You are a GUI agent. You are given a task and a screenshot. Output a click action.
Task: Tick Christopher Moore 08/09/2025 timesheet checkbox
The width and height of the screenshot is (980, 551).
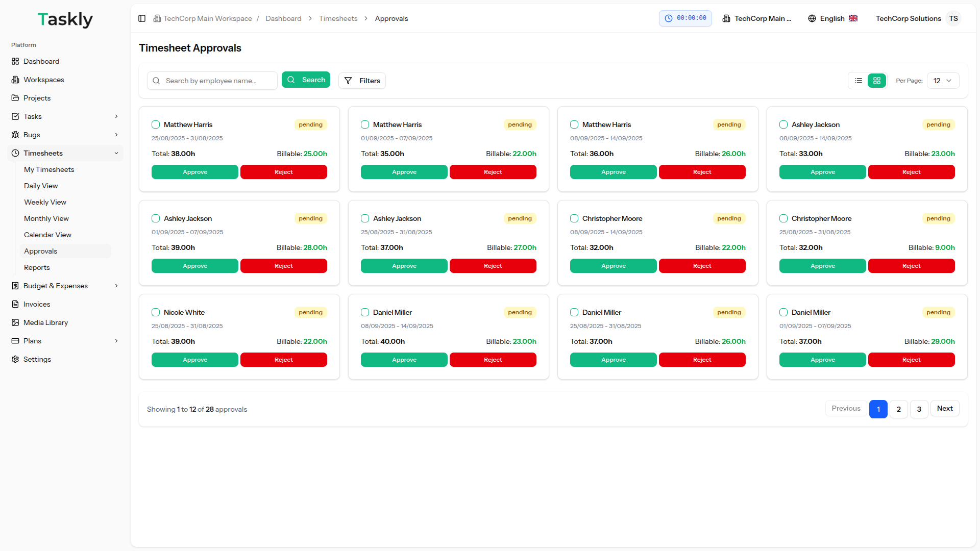pos(574,218)
